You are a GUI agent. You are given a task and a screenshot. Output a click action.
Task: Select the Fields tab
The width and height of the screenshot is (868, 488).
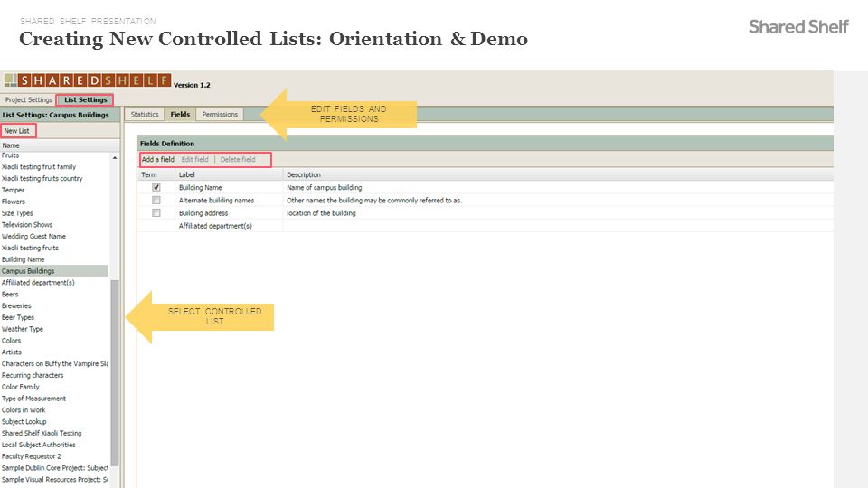(180, 115)
